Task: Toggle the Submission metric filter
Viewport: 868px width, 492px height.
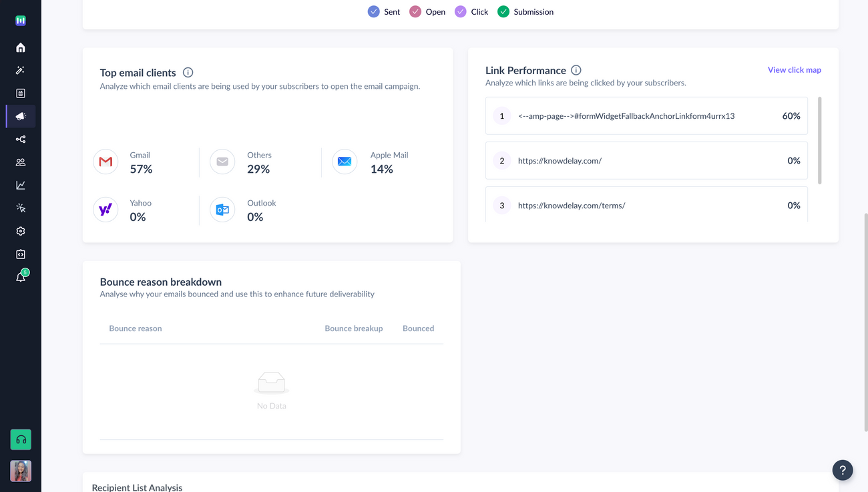Action: 503,11
